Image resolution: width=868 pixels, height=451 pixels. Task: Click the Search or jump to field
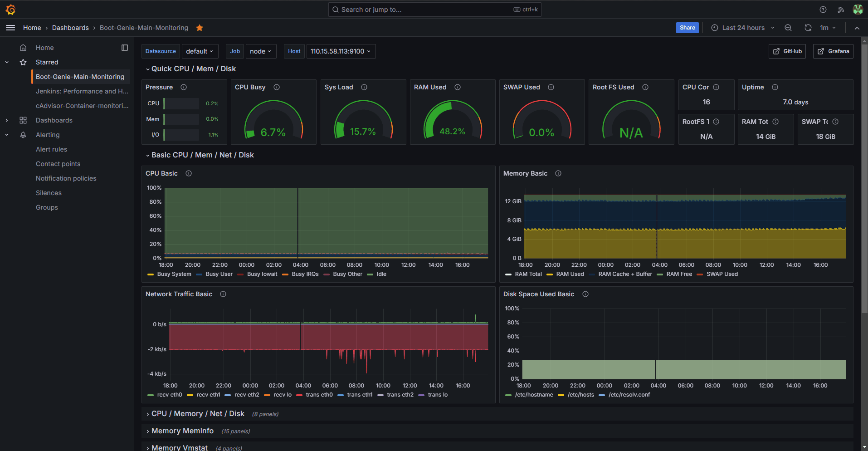click(434, 10)
